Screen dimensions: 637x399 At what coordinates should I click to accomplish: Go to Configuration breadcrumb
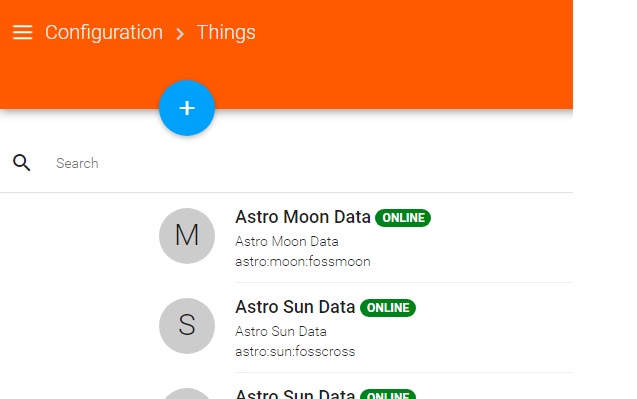point(104,33)
